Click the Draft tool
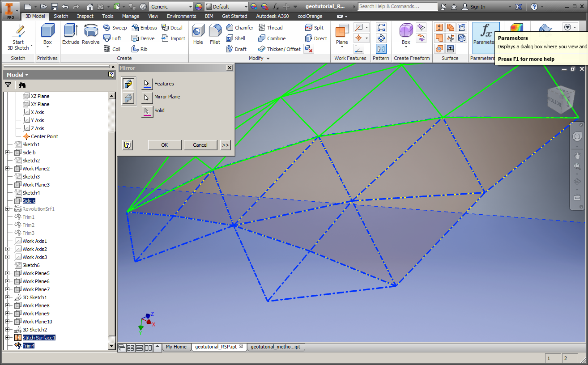This screenshot has width=588, height=365. (x=236, y=49)
